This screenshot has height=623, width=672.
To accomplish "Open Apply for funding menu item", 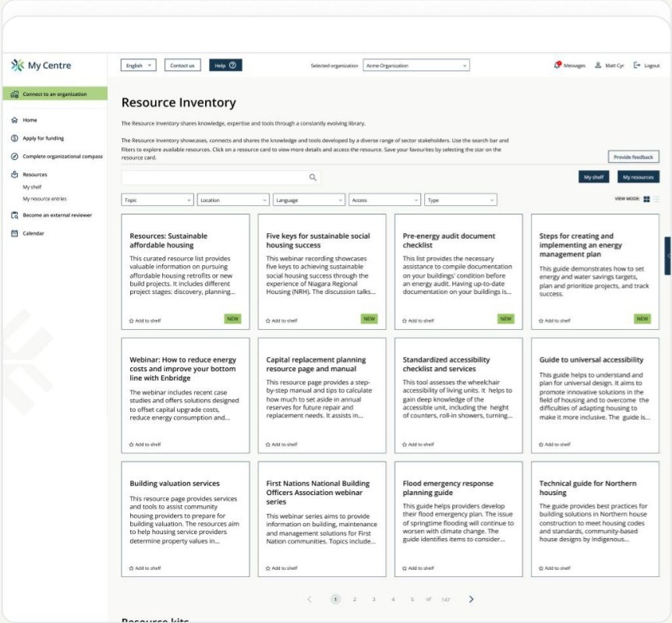I will point(44,138).
